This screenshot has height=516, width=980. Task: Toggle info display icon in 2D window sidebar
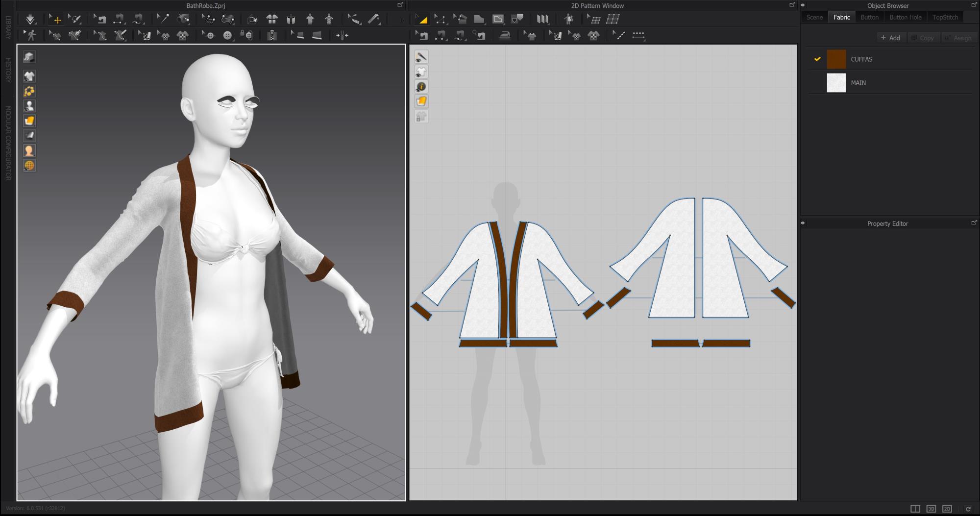point(421,87)
